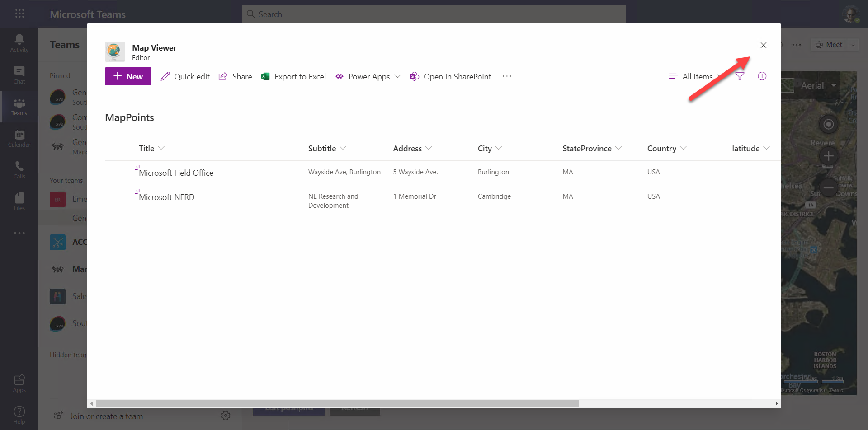Click the NE Research and Development subtitle

333,201
